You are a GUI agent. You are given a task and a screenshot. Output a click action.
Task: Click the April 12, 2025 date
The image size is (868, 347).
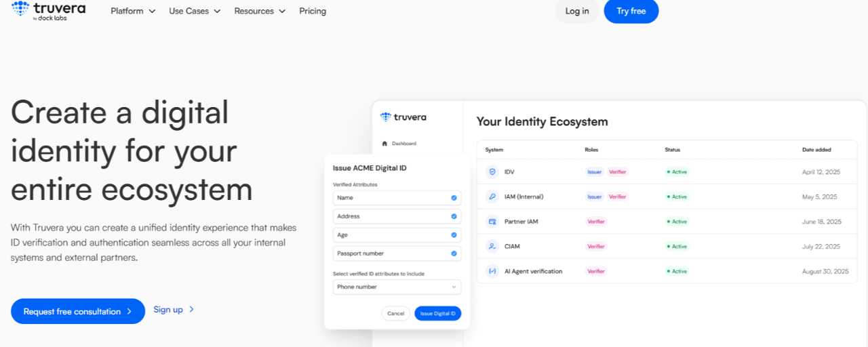coord(821,172)
